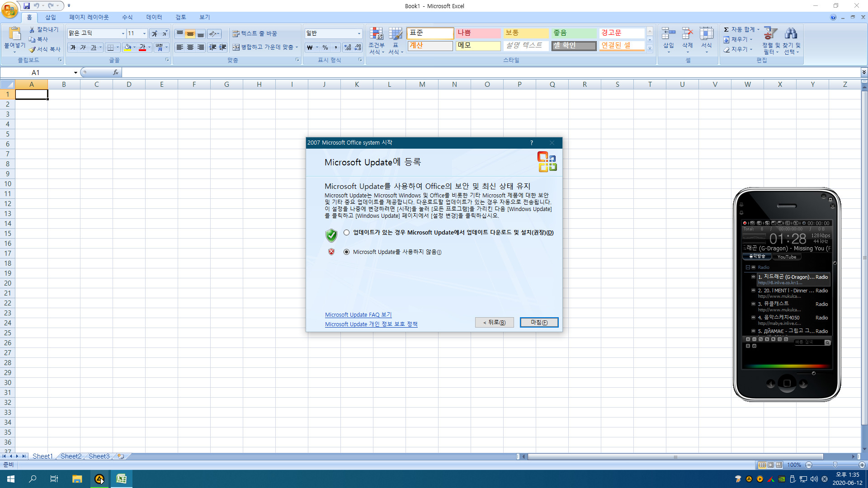
Task: Click the Paste (붙여넣기) clipboard icon
Action: pos(14,34)
